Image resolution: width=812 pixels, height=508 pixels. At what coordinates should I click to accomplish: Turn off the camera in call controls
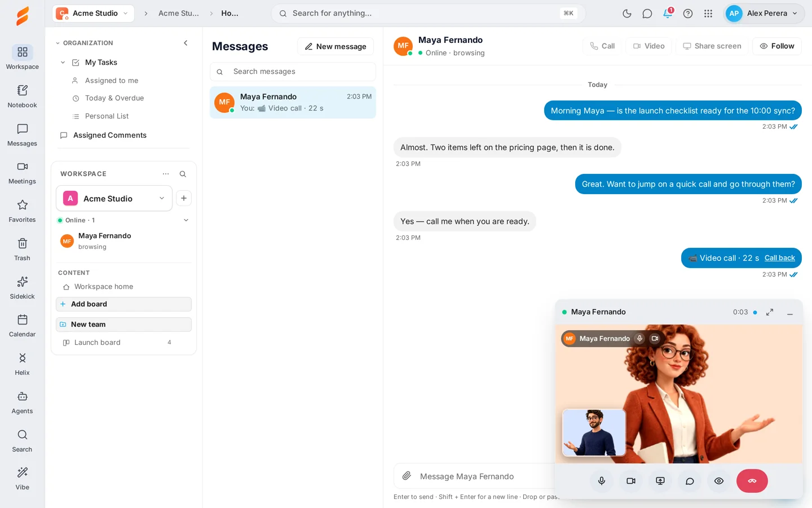coord(631,481)
